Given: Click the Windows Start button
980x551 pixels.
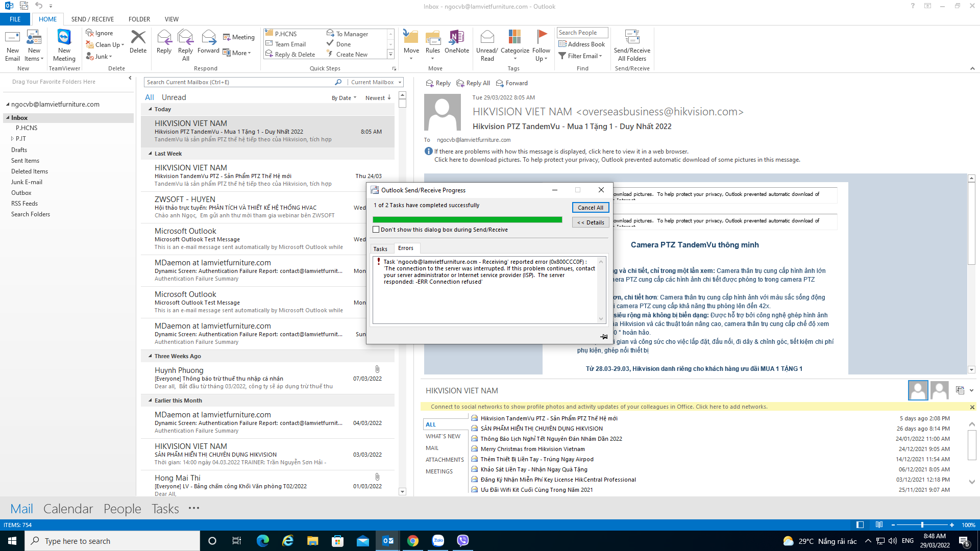Looking at the screenshot, I should tap(12, 541).
